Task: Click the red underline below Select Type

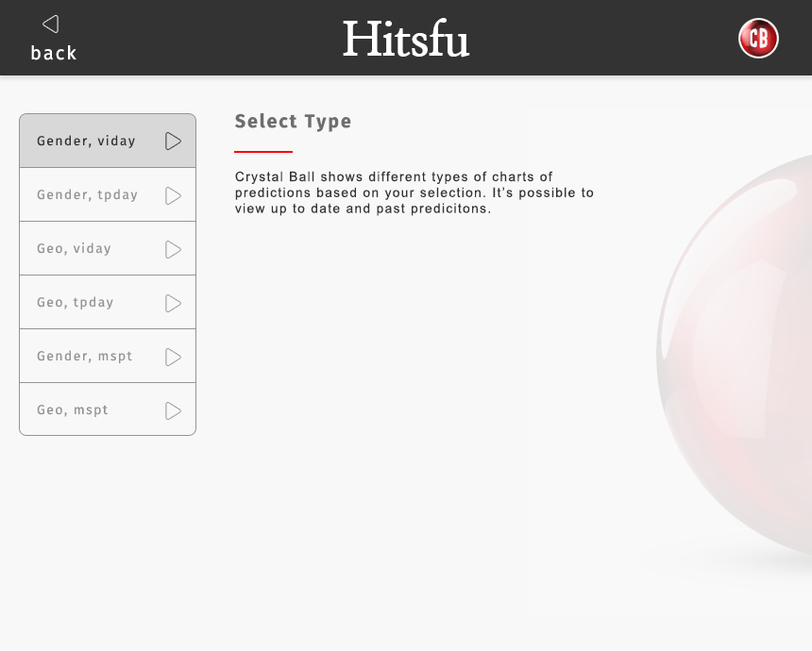Action: pyautogui.click(x=262, y=149)
